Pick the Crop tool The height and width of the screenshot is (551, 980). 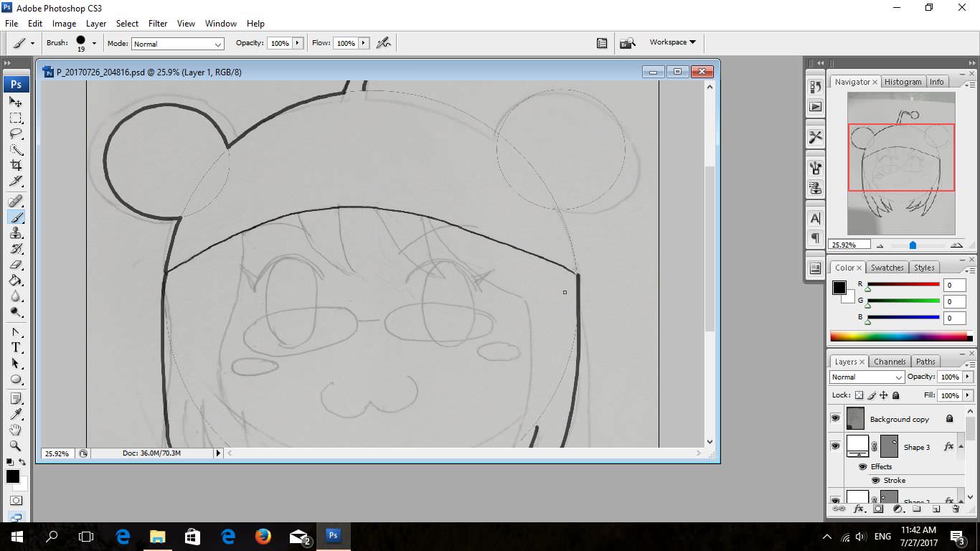(16, 166)
